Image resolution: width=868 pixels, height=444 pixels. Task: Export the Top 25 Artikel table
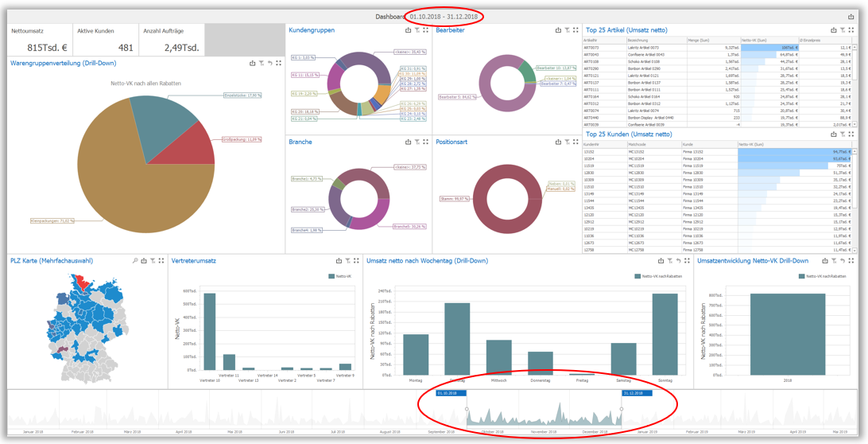(x=834, y=30)
